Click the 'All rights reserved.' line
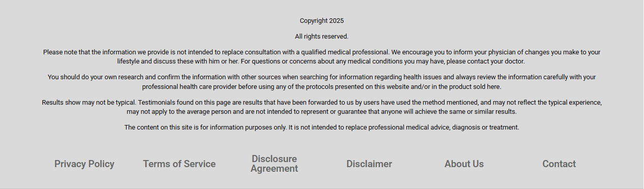The height and width of the screenshot is (189, 644). (321, 36)
